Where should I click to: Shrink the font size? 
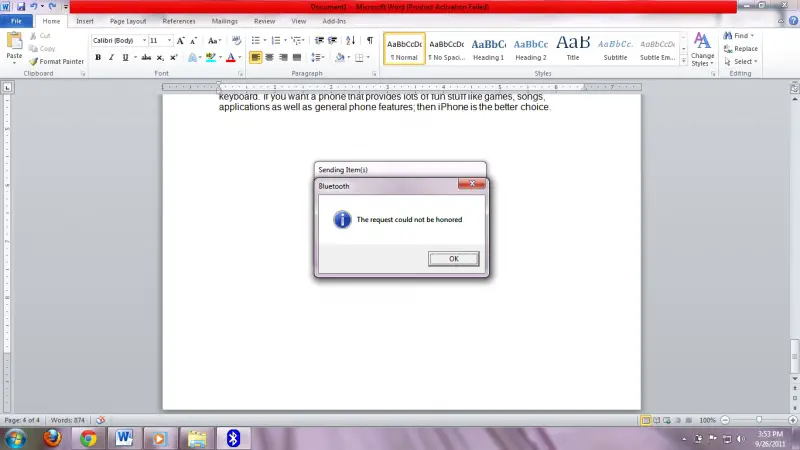click(x=193, y=41)
